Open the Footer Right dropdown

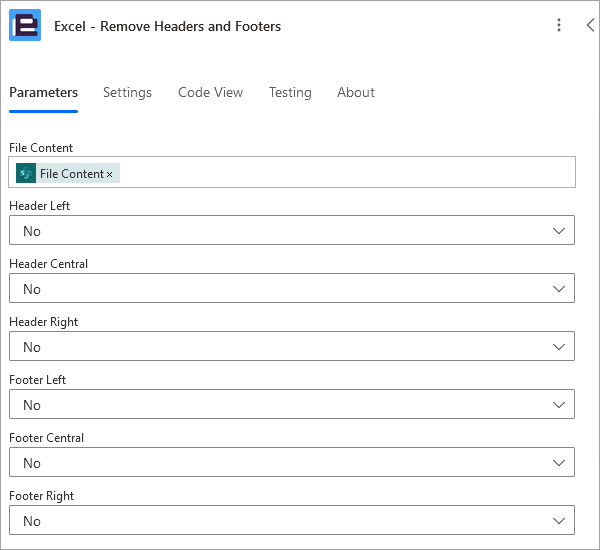point(292,521)
